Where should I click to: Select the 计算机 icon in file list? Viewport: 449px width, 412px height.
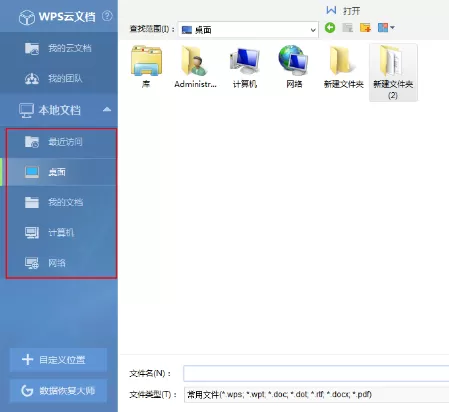[x=245, y=67]
